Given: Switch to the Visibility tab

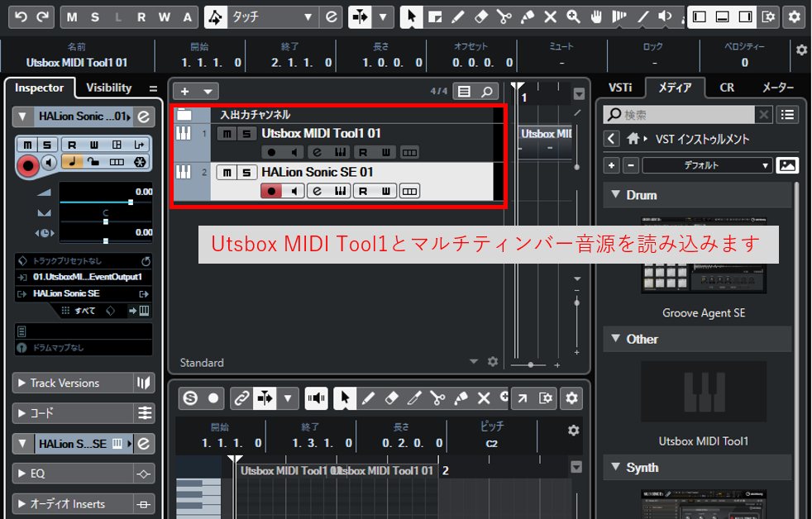Looking at the screenshot, I should [x=109, y=88].
